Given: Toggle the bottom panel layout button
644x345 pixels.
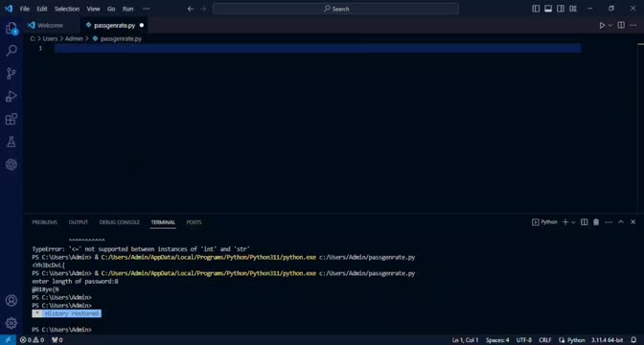Looking at the screenshot, I should (x=548, y=9).
